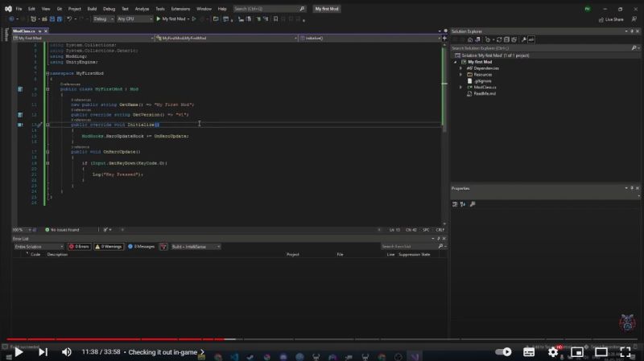
Task: Open the Any CPU platform dropdown
Action: point(134,18)
